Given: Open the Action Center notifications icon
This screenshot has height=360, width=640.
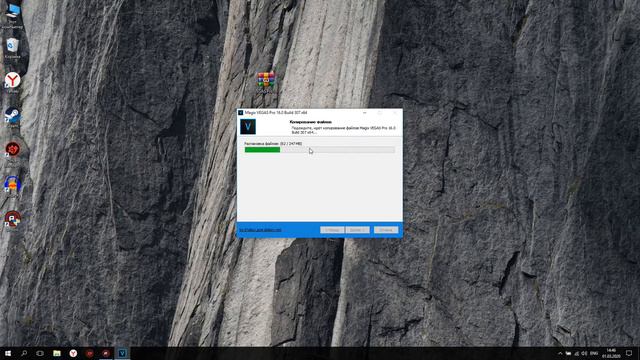Looking at the screenshot, I should pos(629,353).
